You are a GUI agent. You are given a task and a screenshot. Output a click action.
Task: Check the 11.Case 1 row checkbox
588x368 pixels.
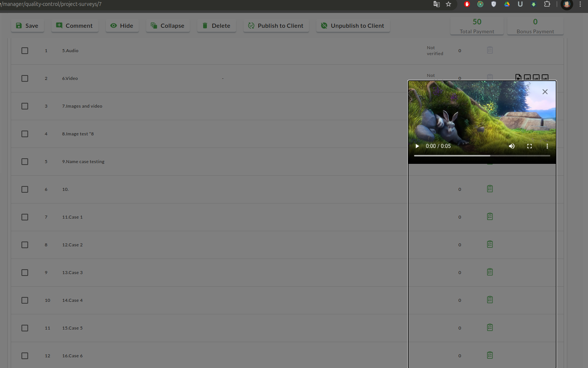pyautogui.click(x=25, y=217)
